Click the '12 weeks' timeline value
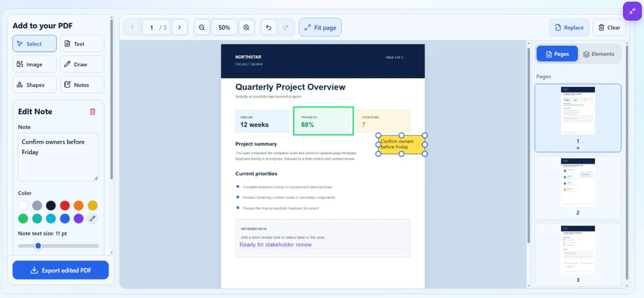Screen dimensions: 644x298 click(x=254, y=125)
